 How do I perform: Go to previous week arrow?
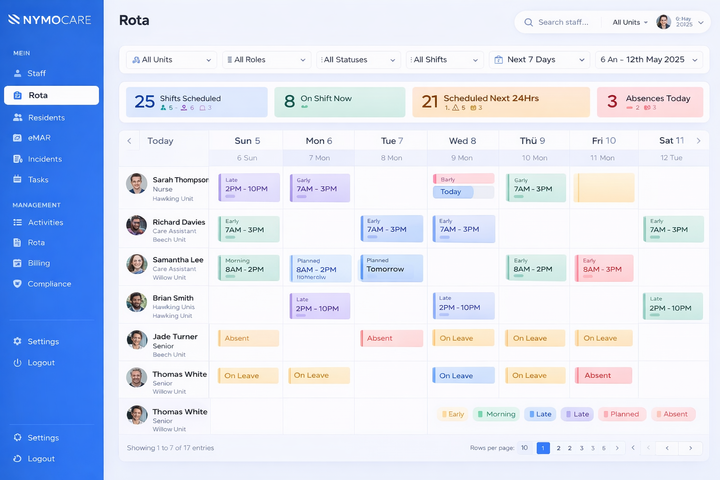[129, 141]
